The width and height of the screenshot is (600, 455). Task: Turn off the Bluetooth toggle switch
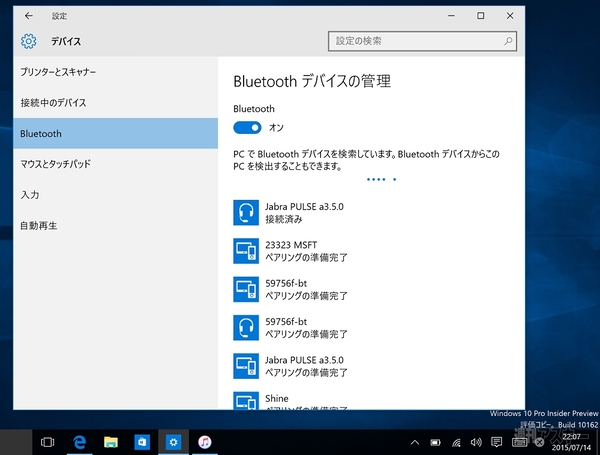[x=247, y=127]
